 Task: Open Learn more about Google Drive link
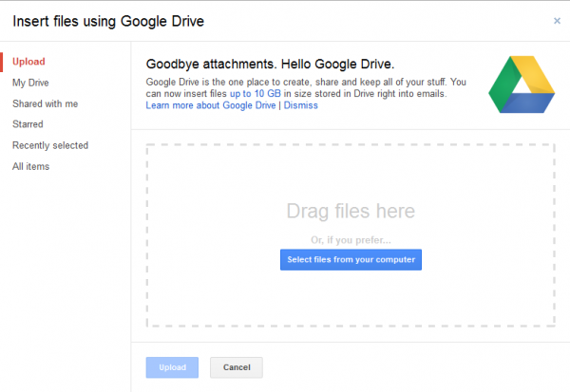pyautogui.click(x=211, y=105)
